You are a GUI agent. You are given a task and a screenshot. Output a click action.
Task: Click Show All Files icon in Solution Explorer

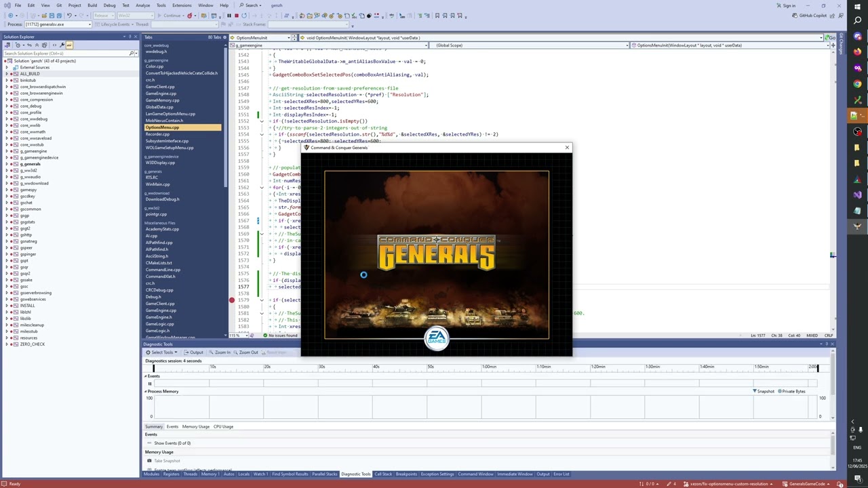[44, 45]
